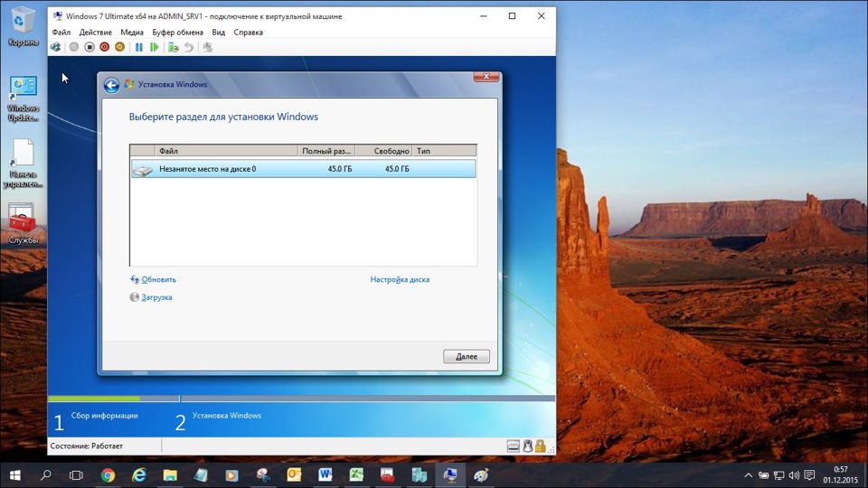Image resolution: width=868 pixels, height=488 pixels.
Task: Close the Установка Windows dialog
Action: [486, 76]
